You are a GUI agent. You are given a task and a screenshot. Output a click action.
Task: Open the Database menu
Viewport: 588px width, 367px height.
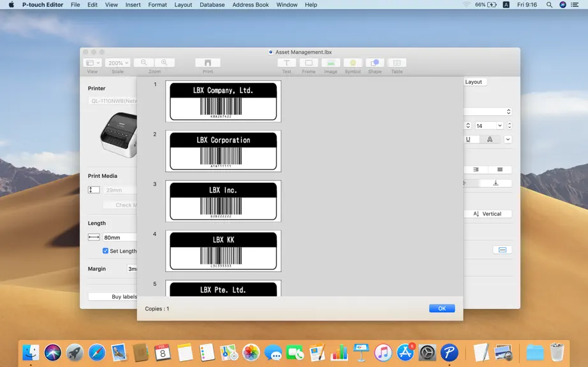(212, 5)
